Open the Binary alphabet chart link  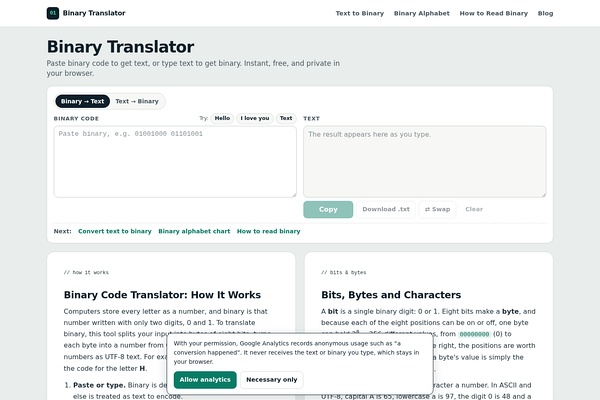194,231
